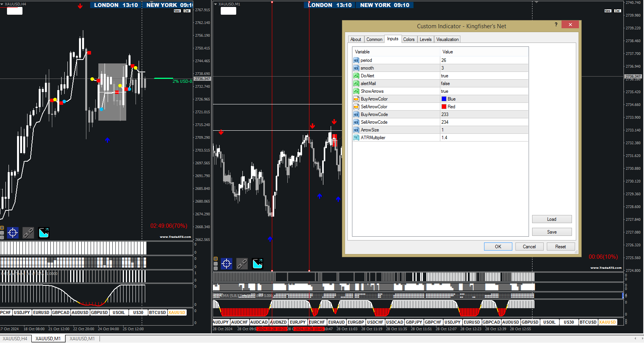
Task: Confirm the dialog with OK
Action: point(498,247)
